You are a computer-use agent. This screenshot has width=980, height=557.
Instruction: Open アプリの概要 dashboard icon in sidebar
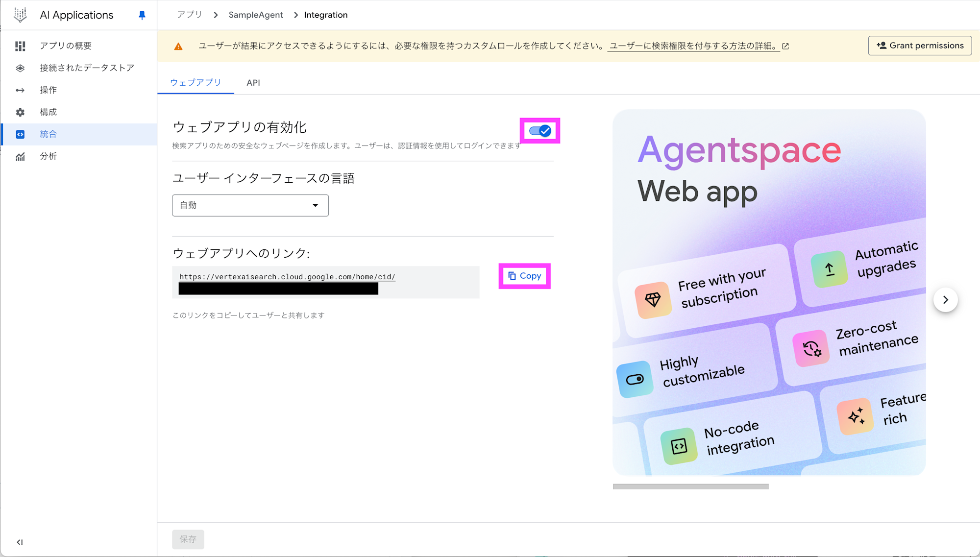coord(20,46)
